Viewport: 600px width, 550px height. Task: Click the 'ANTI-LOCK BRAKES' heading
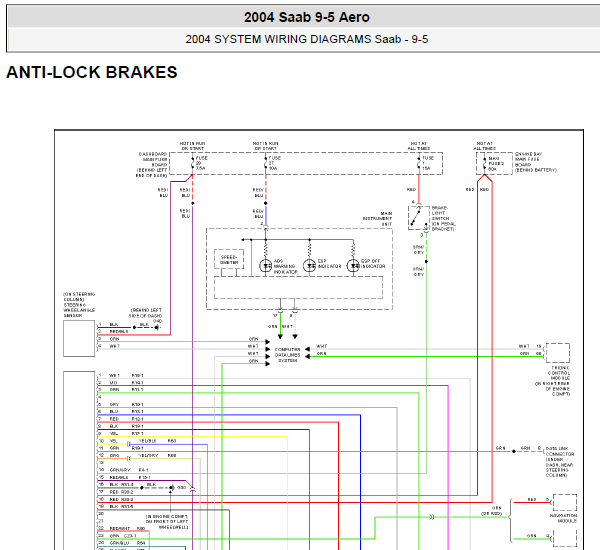click(x=92, y=72)
